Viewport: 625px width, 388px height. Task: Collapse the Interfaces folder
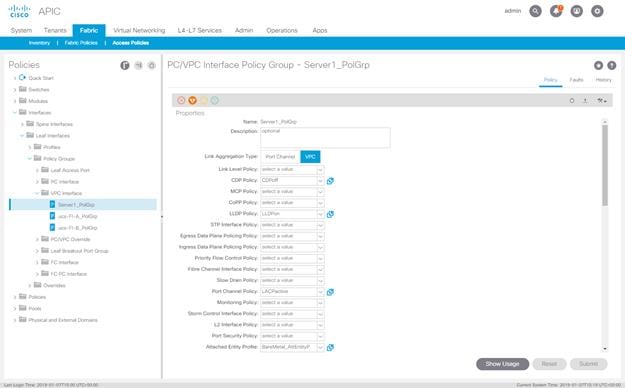[x=15, y=112]
